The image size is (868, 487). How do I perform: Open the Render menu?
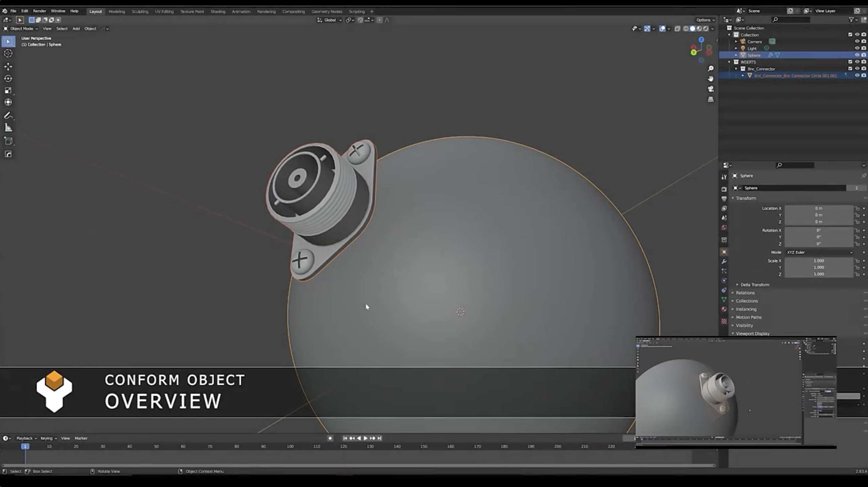click(39, 11)
